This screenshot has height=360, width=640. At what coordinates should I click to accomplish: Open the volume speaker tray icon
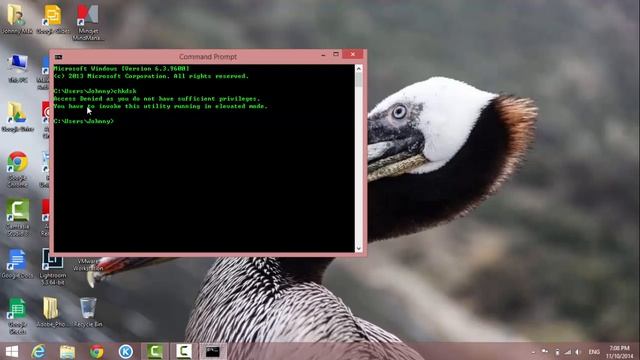click(x=578, y=351)
